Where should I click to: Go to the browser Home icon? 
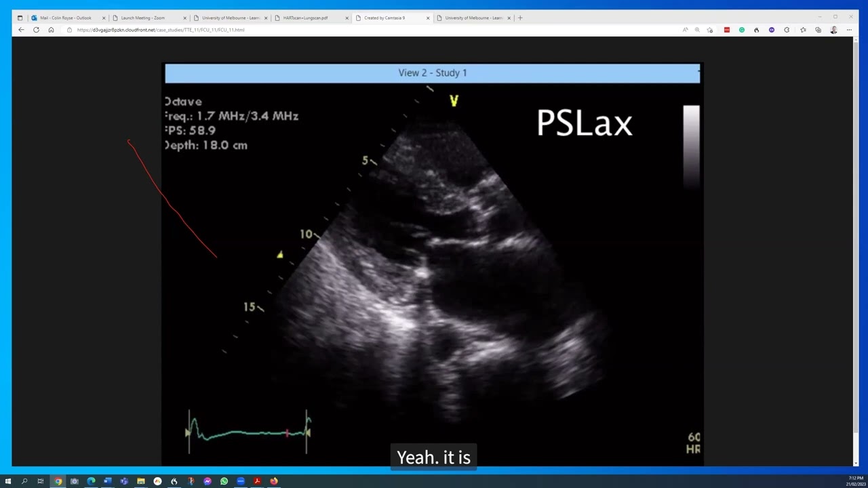(x=51, y=30)
